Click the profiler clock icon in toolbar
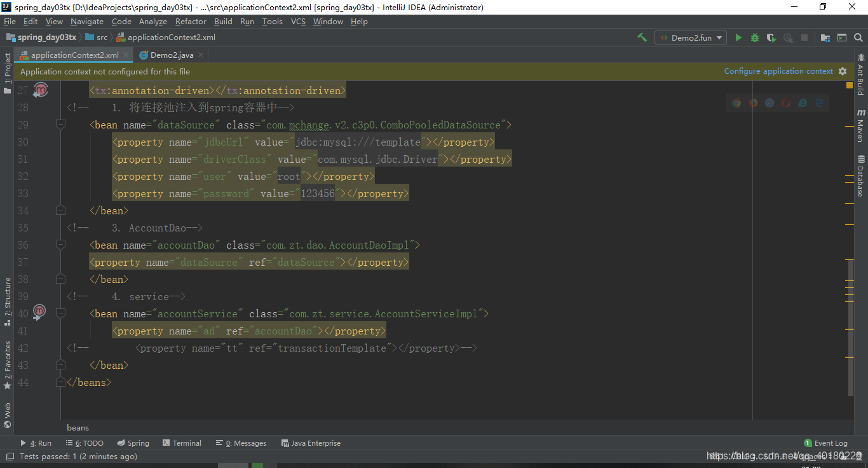868x468 pixels. coord(788,38)
